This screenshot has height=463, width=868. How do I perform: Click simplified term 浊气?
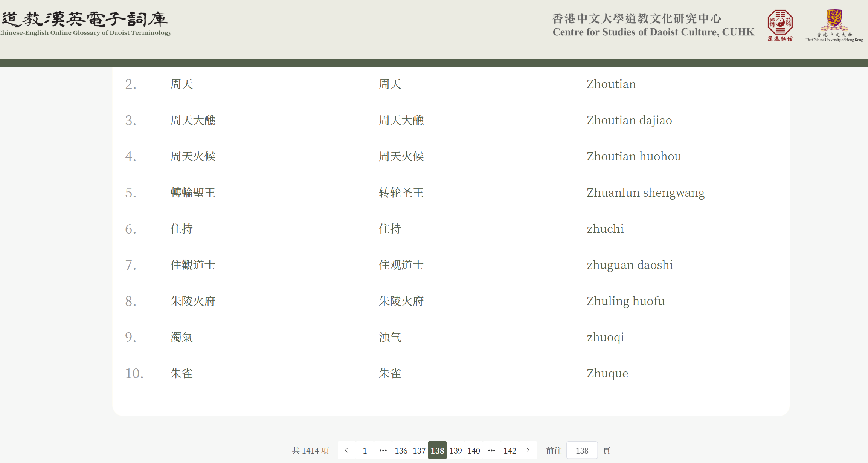tap(390, 337)
